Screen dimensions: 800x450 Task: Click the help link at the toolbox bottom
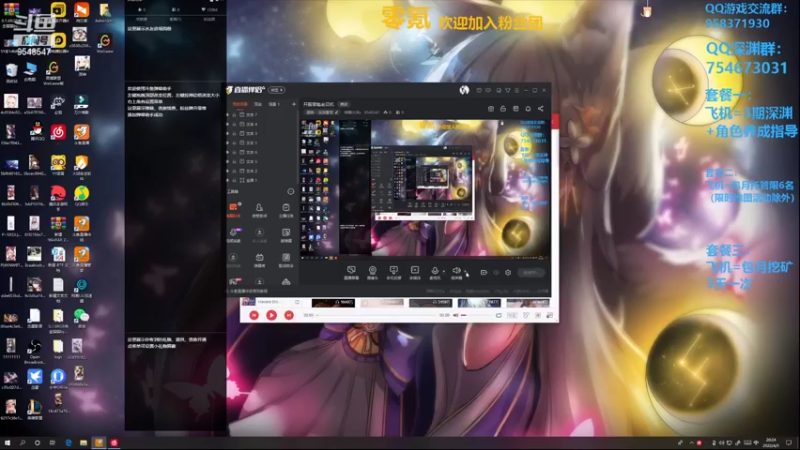[x=248, y=291]
